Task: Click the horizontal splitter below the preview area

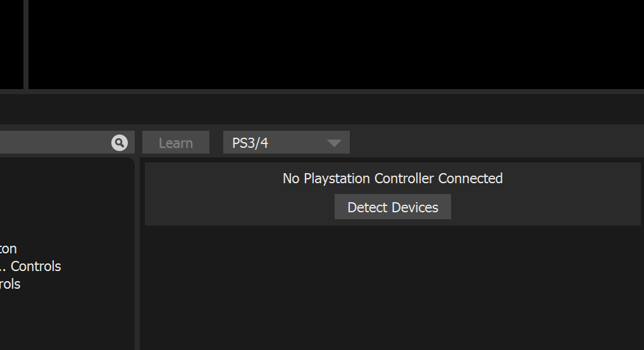Action: (x=322, y=92)
